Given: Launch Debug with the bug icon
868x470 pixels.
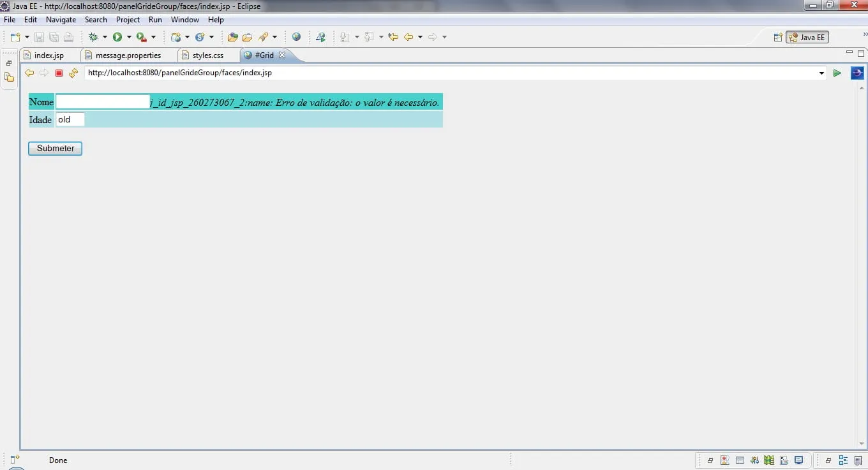Looking at the screenshot, I should pos(93,37).
